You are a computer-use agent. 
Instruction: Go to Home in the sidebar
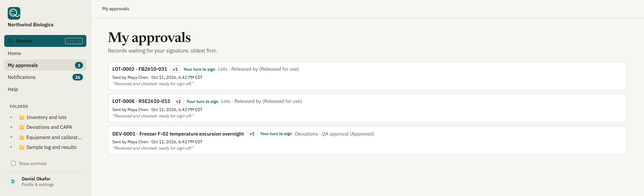(x=45, y=53)
